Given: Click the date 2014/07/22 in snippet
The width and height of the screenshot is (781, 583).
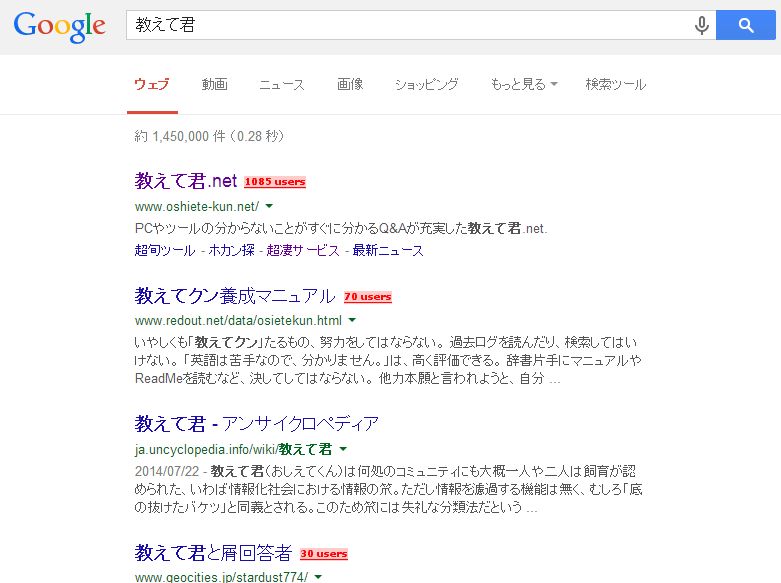Looking at the screenshot, I should coord(167,471).
